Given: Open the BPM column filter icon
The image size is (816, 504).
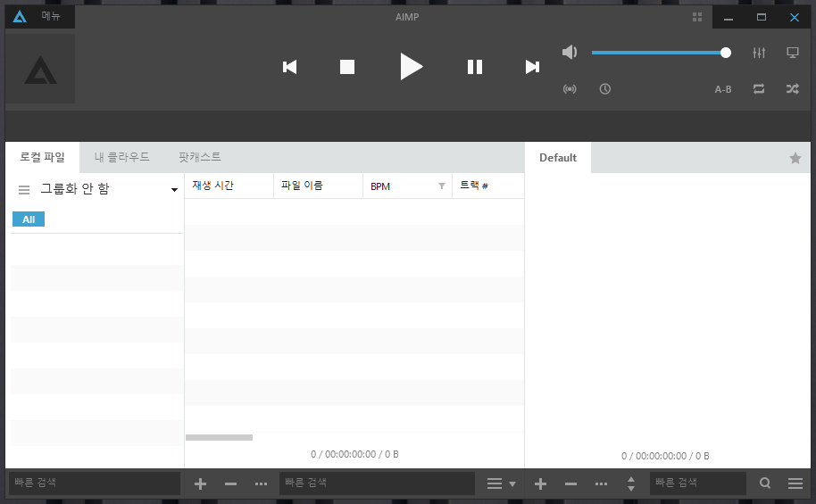Looking at the screenshot, I should (442, 186).
